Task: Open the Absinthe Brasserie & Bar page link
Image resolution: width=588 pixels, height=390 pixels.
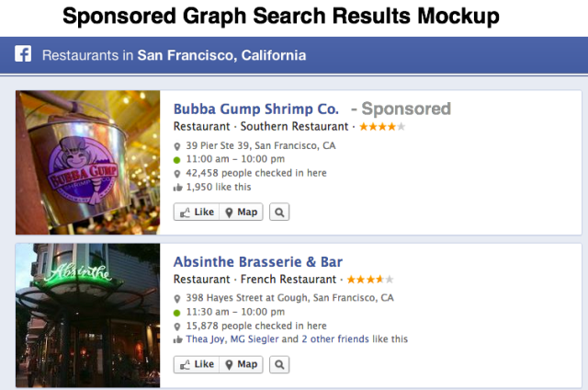Action: pos(258,261)
